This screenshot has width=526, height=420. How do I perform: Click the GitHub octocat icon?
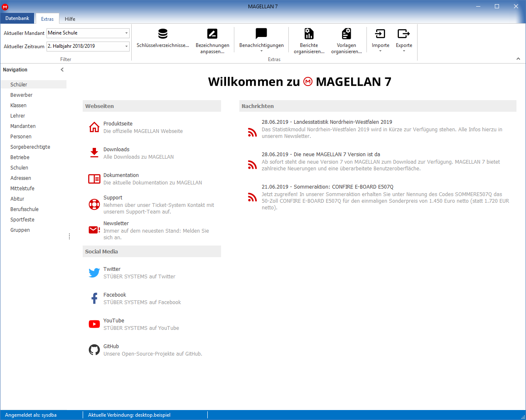point(94,350)
